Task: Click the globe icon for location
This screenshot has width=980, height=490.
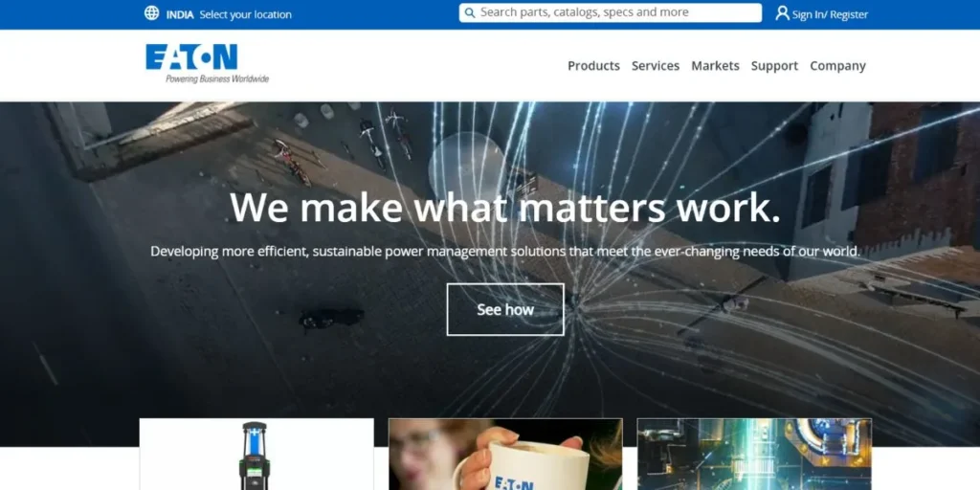Action: click(151, 13)
